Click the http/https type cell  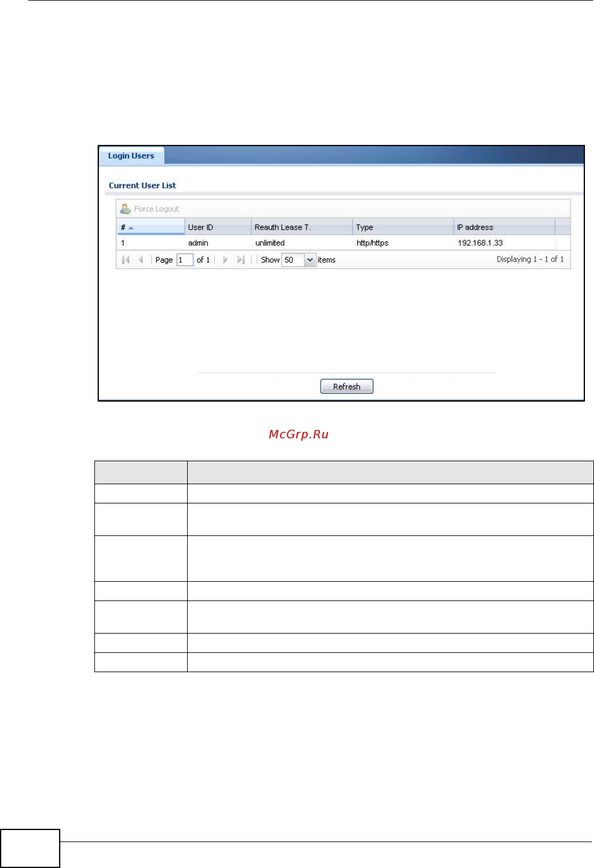[x=372, y=243]
